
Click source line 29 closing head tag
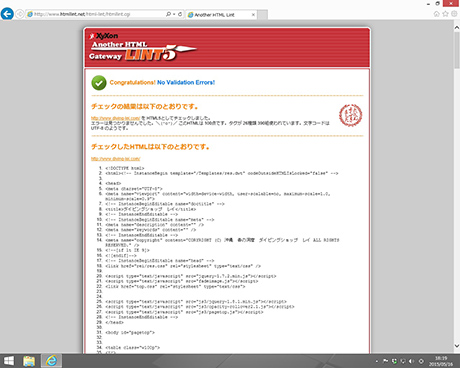coord(114,322)
